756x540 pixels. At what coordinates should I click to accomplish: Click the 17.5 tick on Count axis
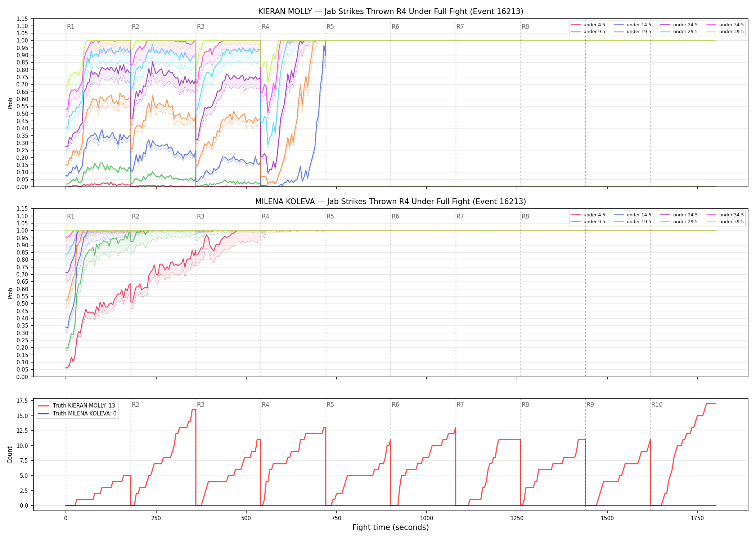(23, 401)
